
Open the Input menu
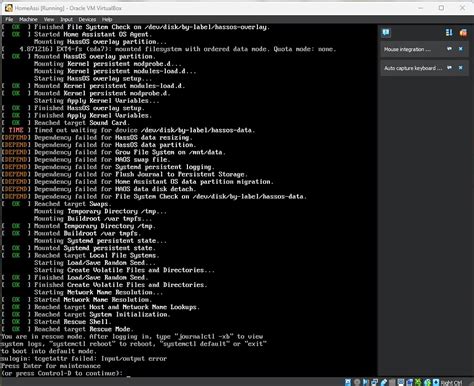click(66, 19)
